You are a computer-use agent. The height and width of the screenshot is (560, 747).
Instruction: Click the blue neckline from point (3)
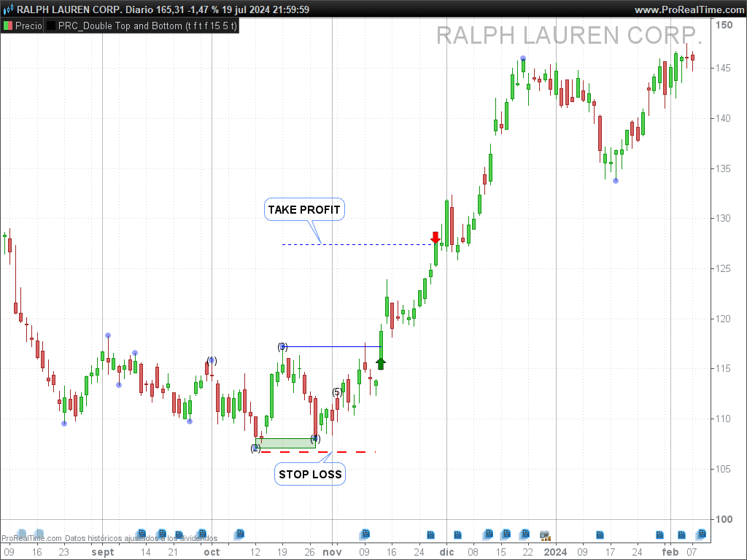pos(333,346)
